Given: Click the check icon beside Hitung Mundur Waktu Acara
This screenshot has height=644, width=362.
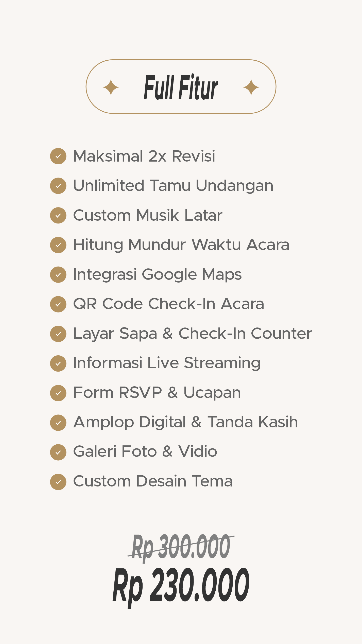Looking at the screenshot, I should 58,245.
